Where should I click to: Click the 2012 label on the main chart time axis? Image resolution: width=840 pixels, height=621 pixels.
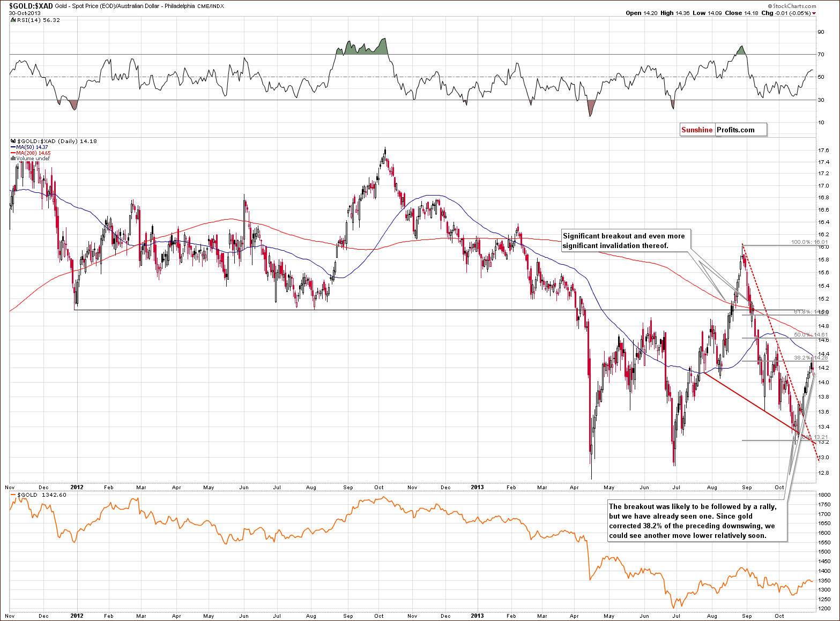click(x=77, y=488)
